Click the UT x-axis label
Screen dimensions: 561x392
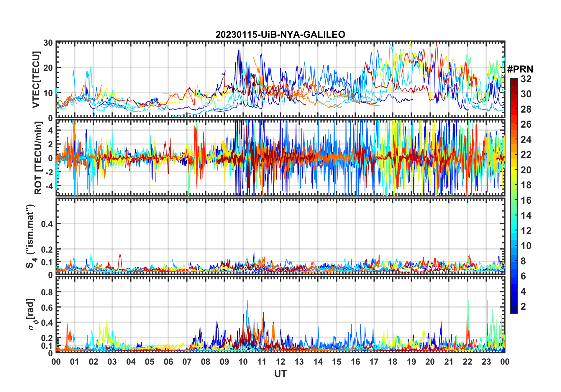click(280, 374)
